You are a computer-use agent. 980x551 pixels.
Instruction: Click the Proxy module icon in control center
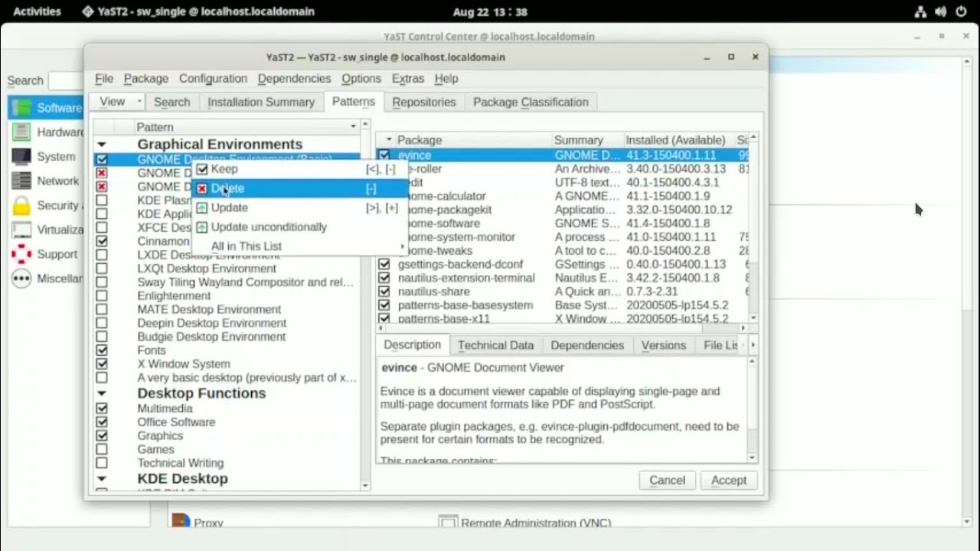(x=181, y=521)
